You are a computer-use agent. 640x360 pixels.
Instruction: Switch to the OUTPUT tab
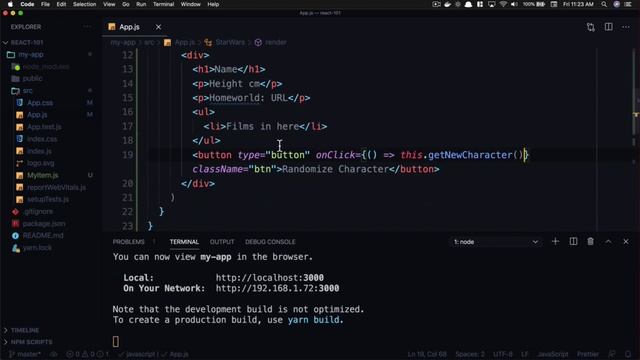click(222, 242)
